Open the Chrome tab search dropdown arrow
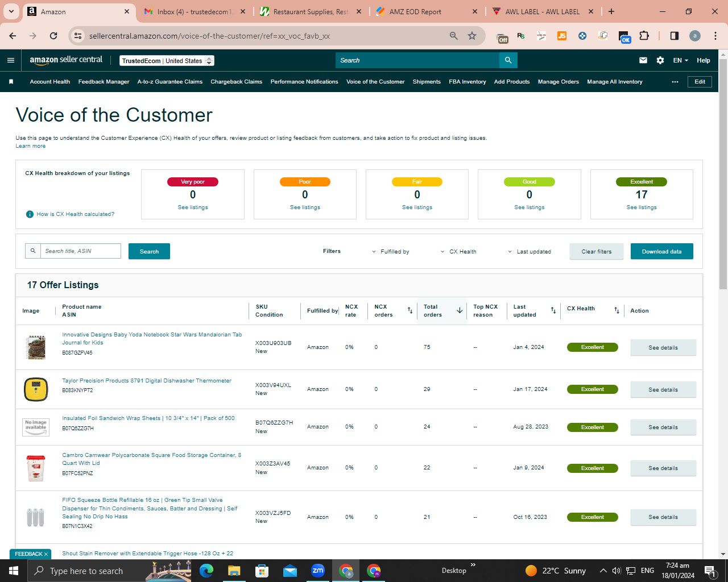This screenshot has width=728, height=582. point(11,11)
